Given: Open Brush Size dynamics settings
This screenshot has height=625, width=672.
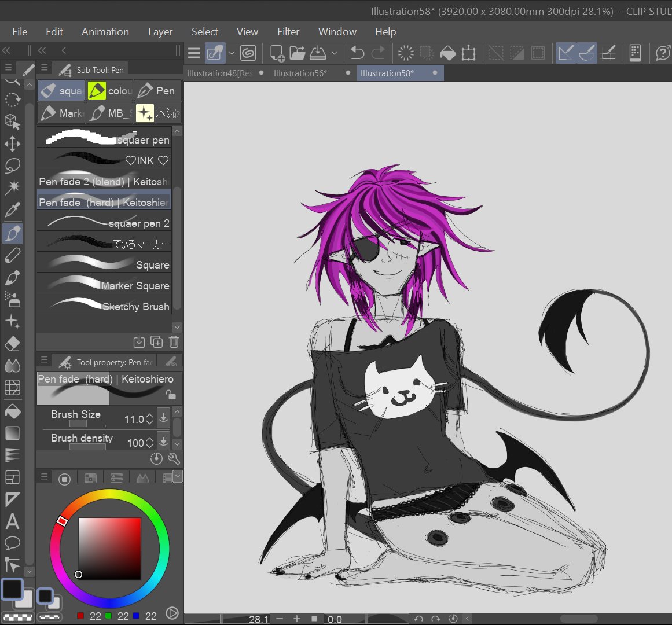Looking at the screenshot, I should [163, 418].
